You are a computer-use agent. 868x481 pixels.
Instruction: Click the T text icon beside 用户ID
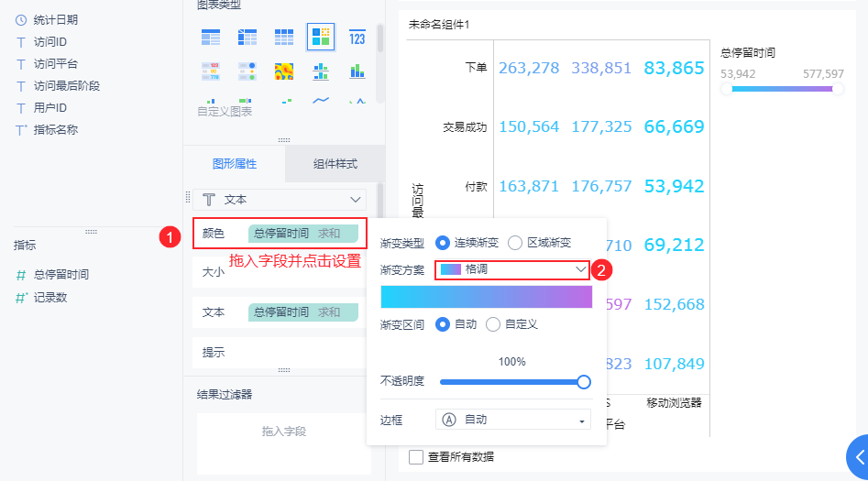[x=21, y=108]
